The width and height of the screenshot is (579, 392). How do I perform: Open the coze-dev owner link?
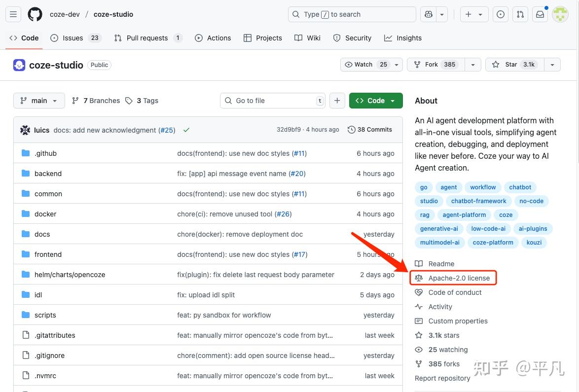pos(65,14)
